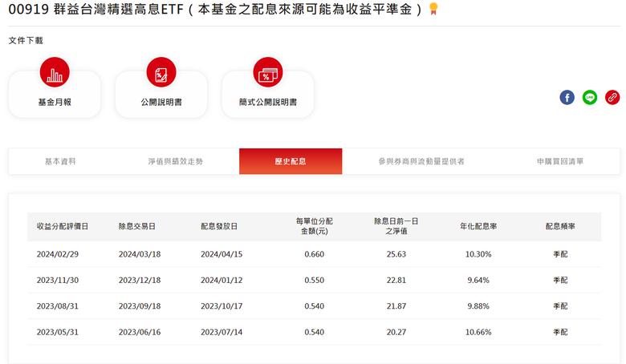Click the 簡式公開說明書 download label

click(268, 103)
